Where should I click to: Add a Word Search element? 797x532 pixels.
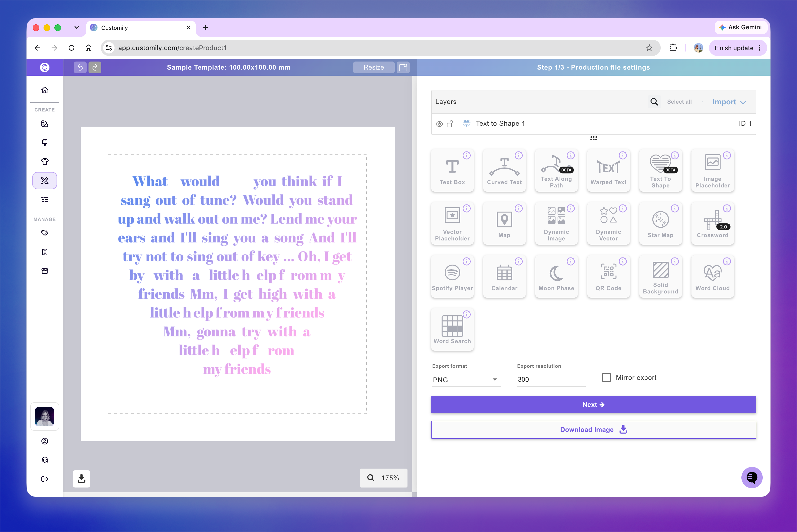point(452,329)
